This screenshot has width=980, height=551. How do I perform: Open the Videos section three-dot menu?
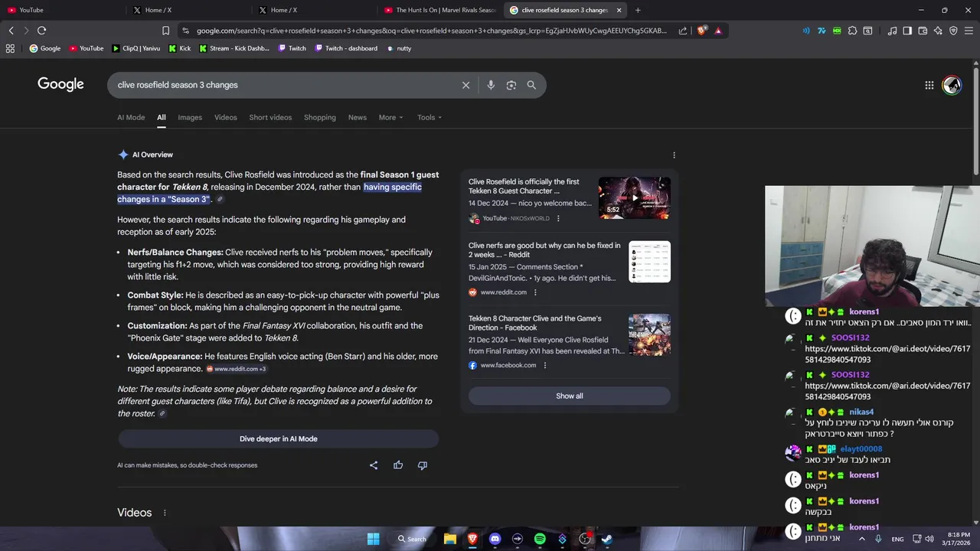point(165,513)
